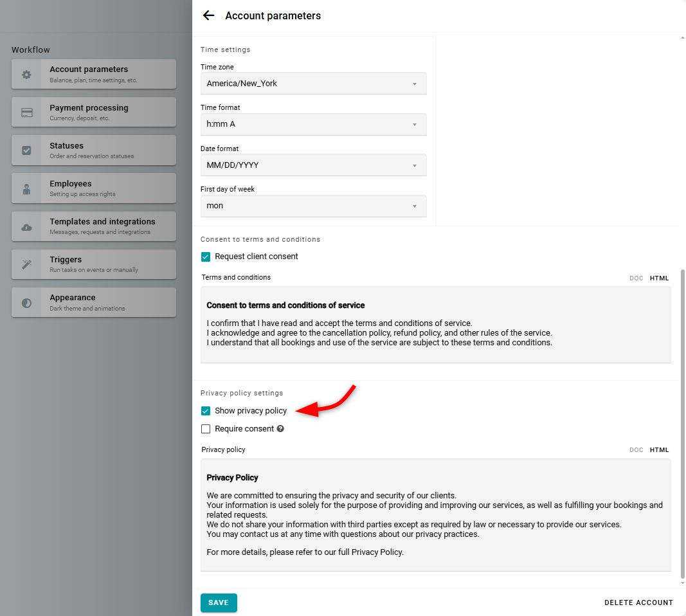Click the half-circle Appearance icon
686x616 pixels.
click(x=26, y=303)
